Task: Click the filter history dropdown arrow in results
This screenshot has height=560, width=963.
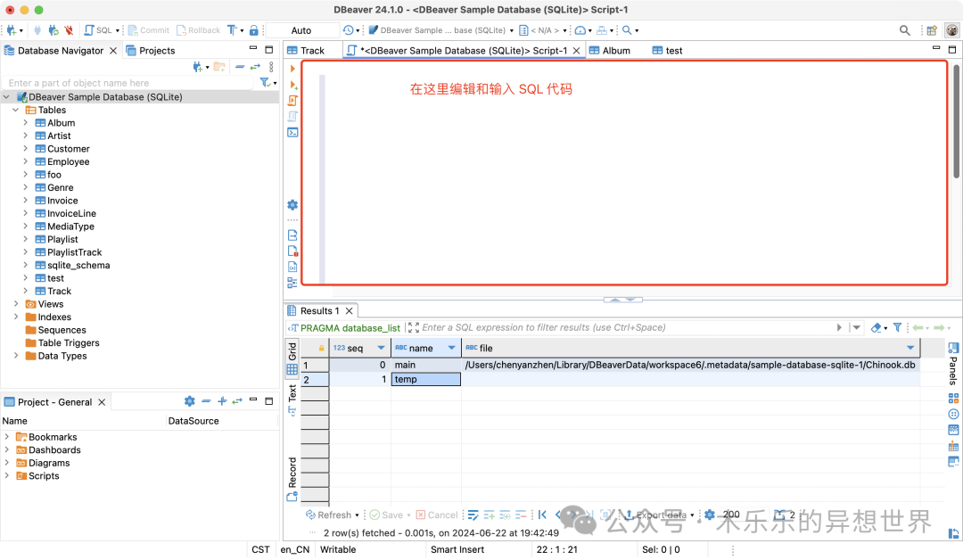Action: point(856,328)
